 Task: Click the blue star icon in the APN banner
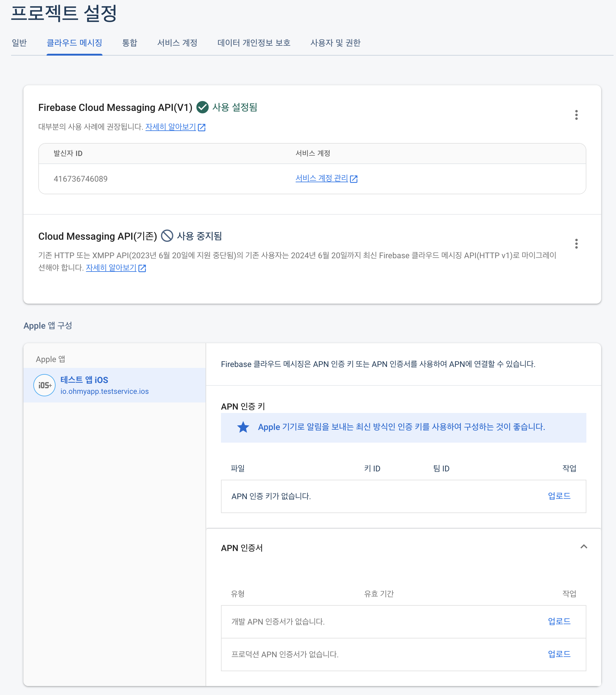click(x=243, y=427)
